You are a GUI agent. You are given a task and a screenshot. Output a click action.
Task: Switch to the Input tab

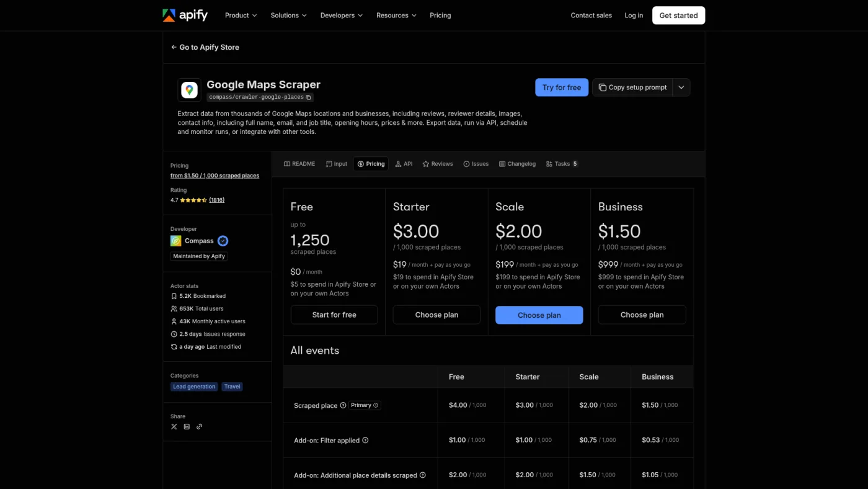[337, 164]
